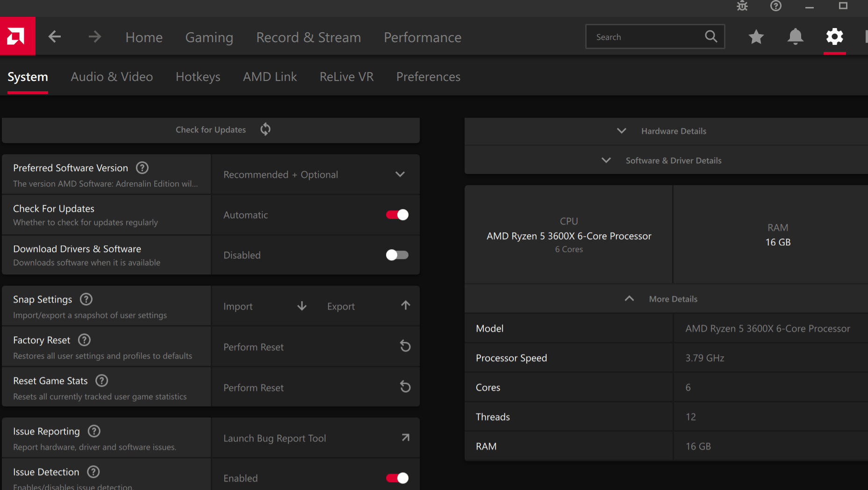This screenshot has height=490, width=868.
Task: Open the Home tab
Action: click(144, 37)
